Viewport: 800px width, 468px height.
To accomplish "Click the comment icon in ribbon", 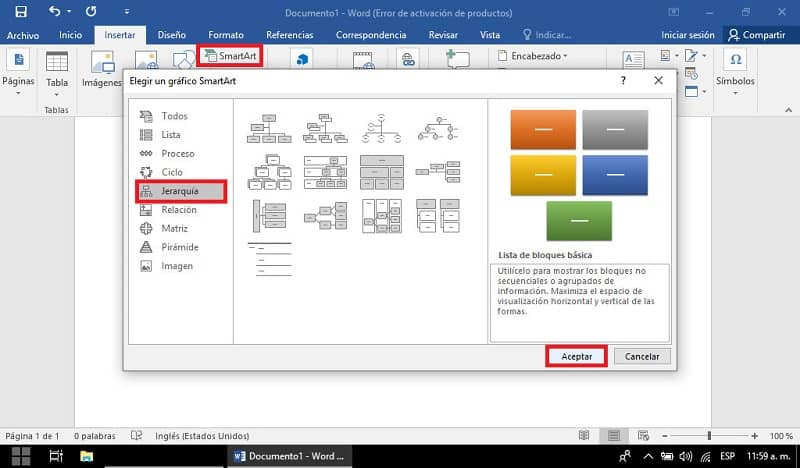I will [x=458, y=58].
